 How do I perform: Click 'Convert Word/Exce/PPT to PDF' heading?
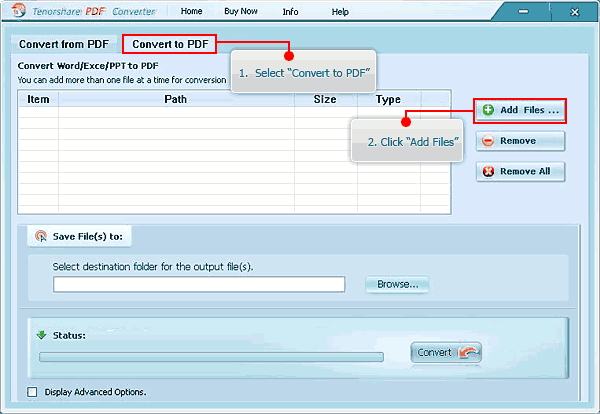[x=88, y=66]
